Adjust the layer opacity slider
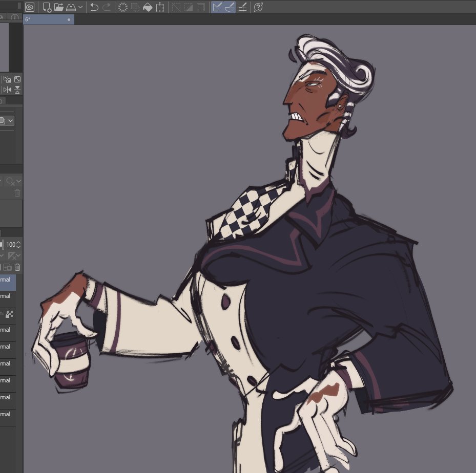Viewport: 476px width, 473px height. click(x=2, y=244)
